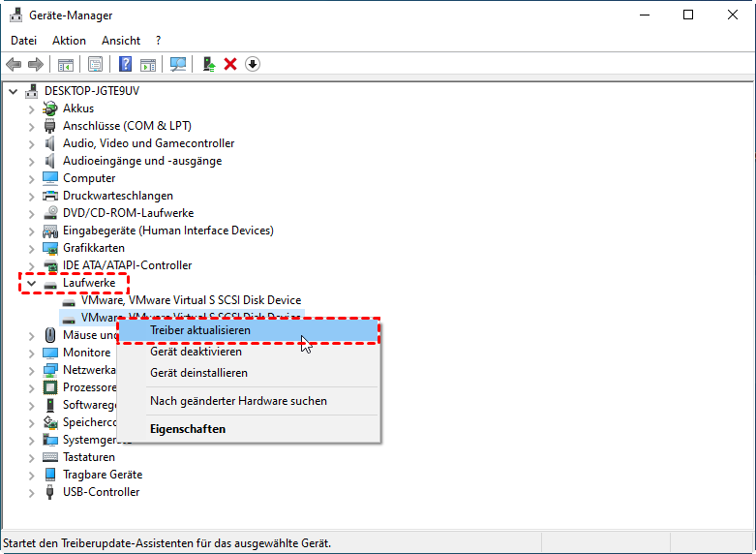Screen dimensions: 756x554
Task: Click the Grafikkarten display adapter icon
Action: [50, 248]
